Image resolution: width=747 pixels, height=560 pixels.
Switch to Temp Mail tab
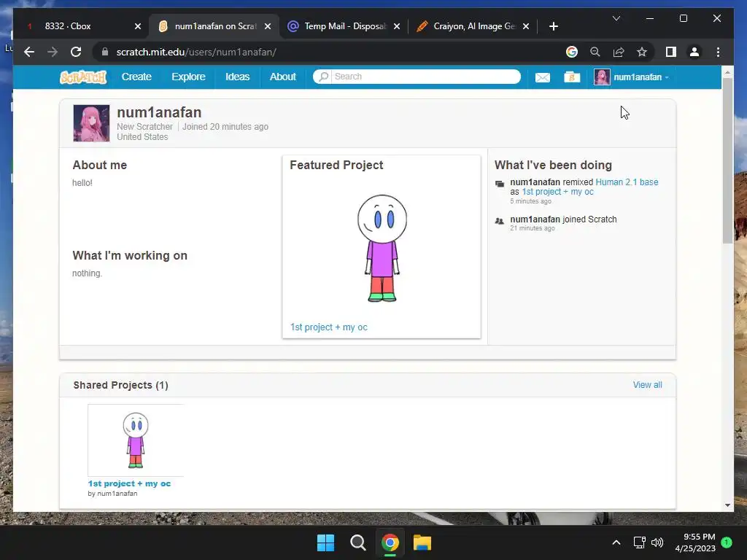[345, 26]
